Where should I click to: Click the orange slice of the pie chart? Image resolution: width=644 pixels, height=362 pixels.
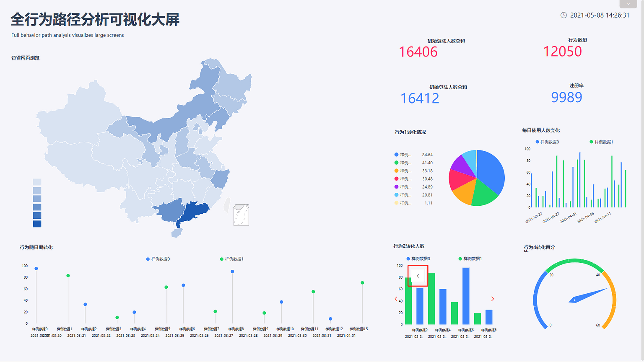[465, 192]
